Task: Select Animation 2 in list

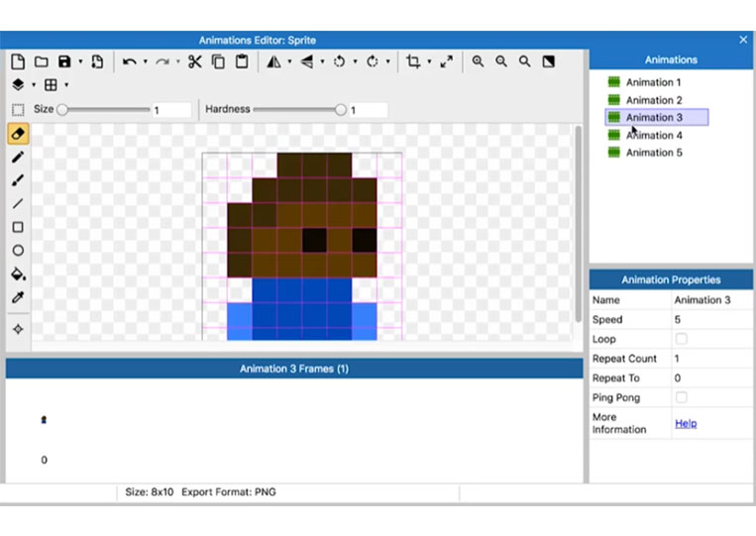Action: [x=654, y=100]
